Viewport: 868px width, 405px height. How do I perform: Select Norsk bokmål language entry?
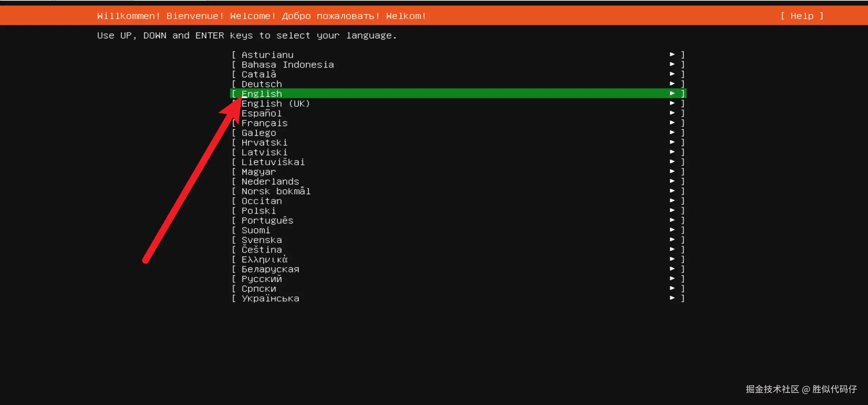pyautogui.click(x=276, y=191)
